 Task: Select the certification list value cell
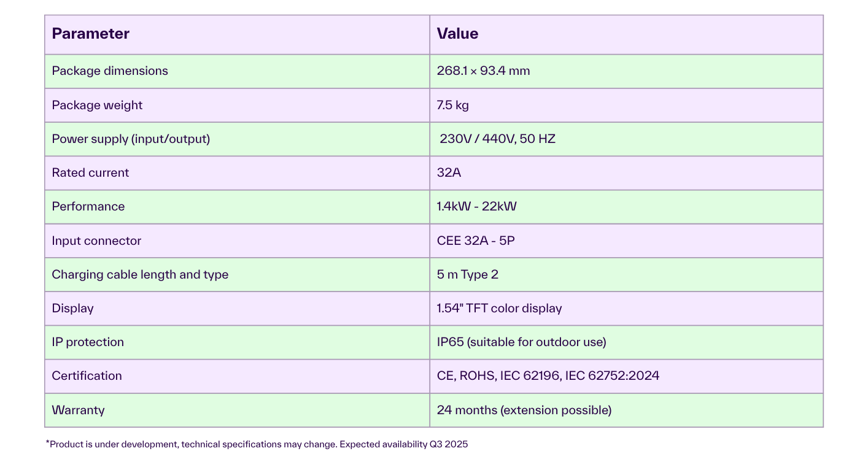(x=626, y=376)
